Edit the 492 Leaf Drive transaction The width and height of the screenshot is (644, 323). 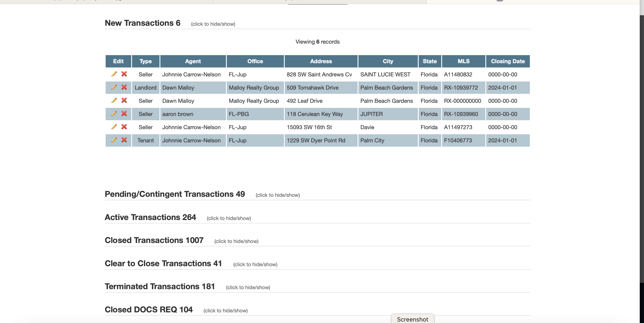tap(114, 100)
